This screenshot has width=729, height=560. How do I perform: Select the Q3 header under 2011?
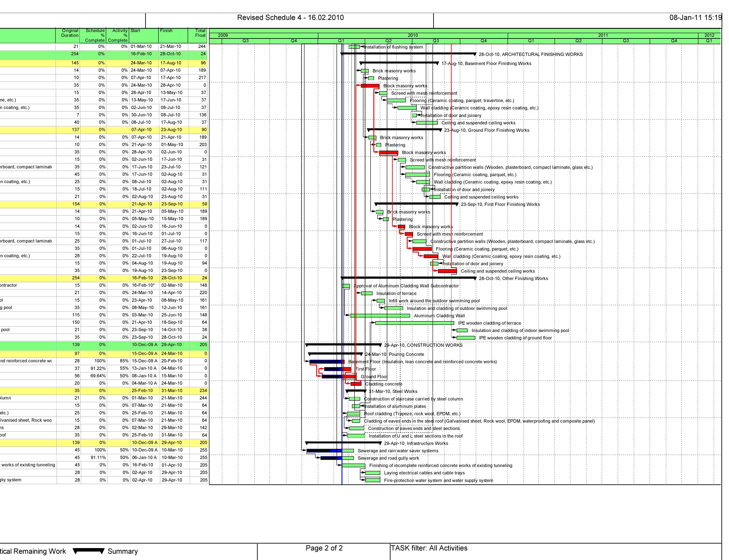(x=626, y=41)
